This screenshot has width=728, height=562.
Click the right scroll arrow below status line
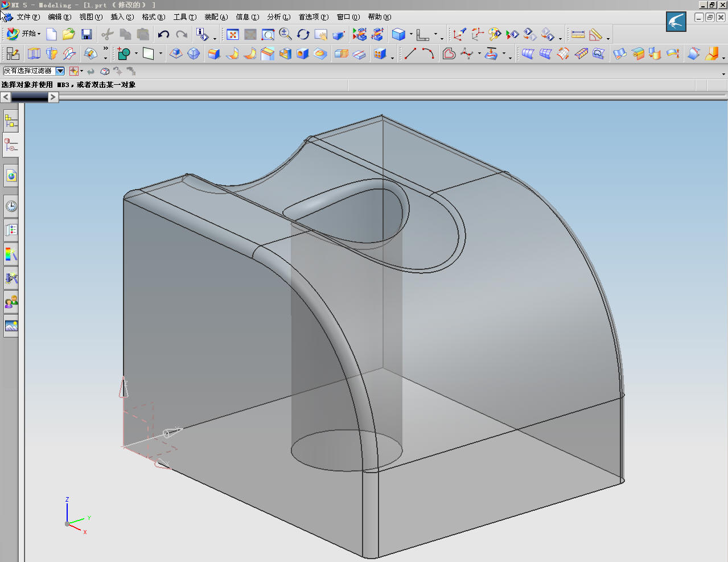point(53,97)
